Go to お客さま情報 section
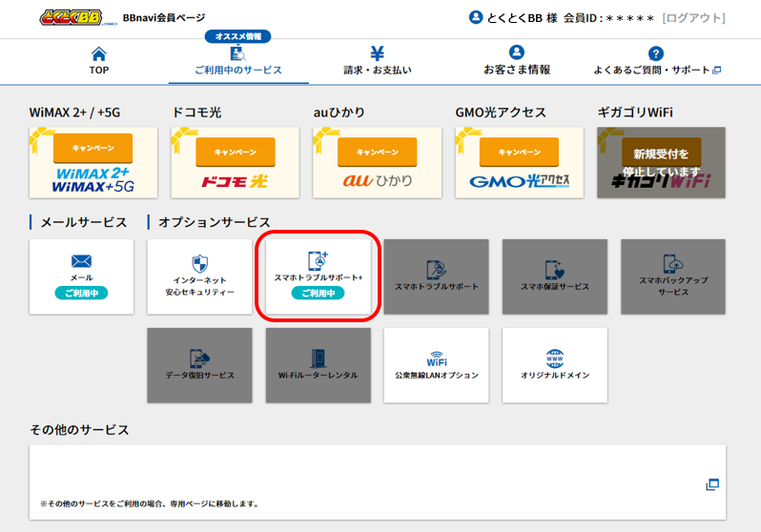 (516, 61)
